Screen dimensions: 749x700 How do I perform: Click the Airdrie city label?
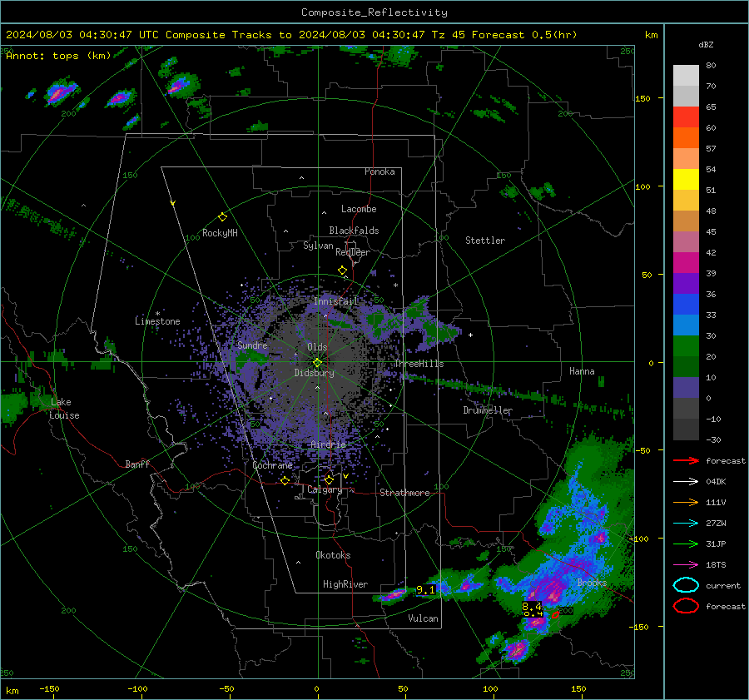pyautogui.click(x=328, y=444)
